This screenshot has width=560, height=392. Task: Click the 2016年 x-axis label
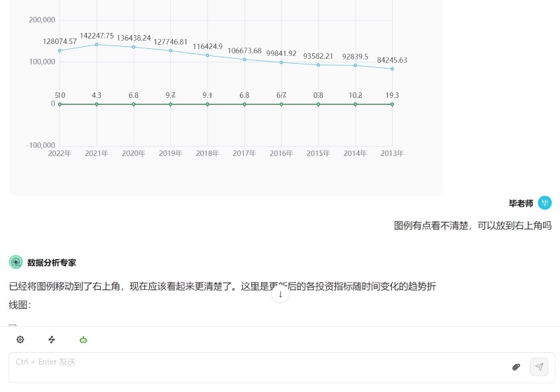(x=281, y=153)
